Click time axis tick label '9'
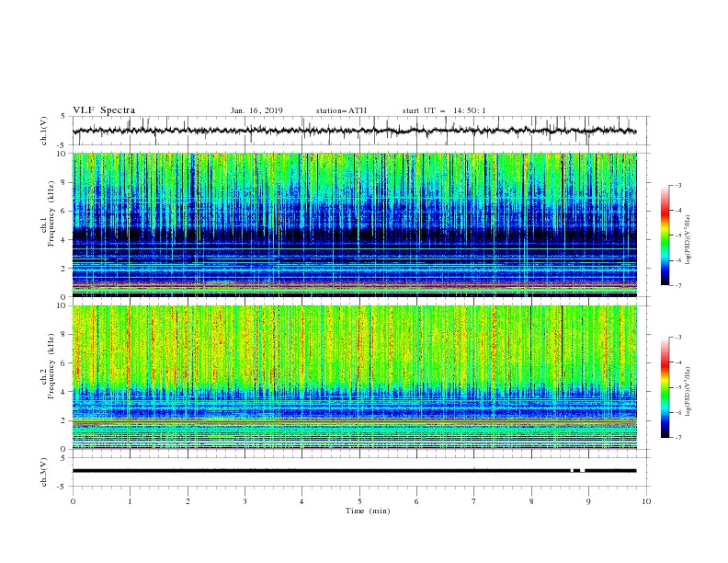Viewport: 728px width, 563px height. coord(588,501)
